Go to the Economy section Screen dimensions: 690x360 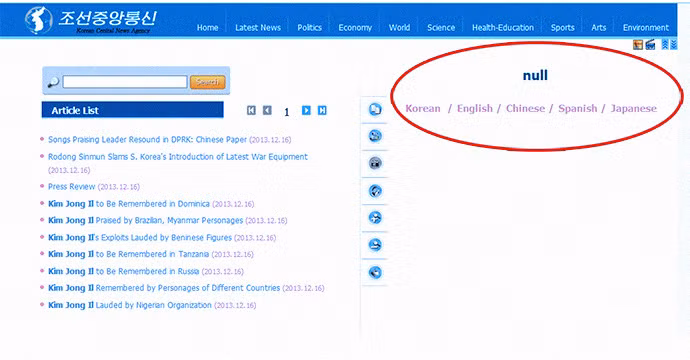click(x=355, y=27)
